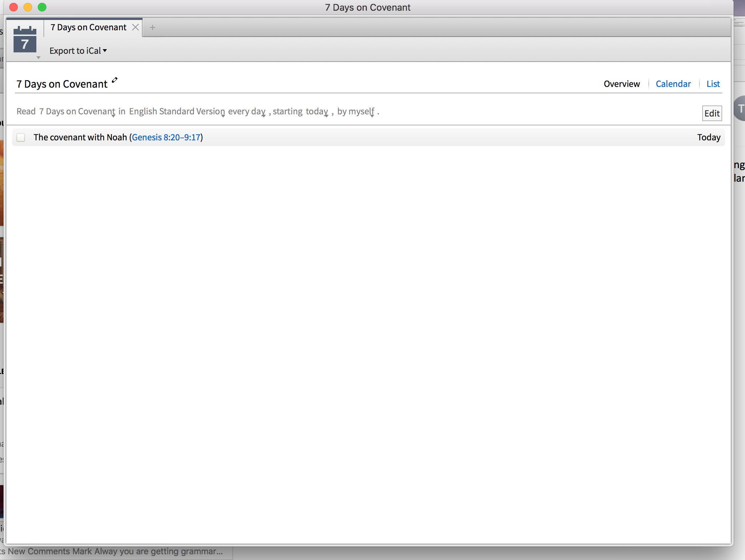Image resolution: width=745 pixels, height=560 pixels.
Task: Switch to Calendar view
Action: [x=673, y=84]
